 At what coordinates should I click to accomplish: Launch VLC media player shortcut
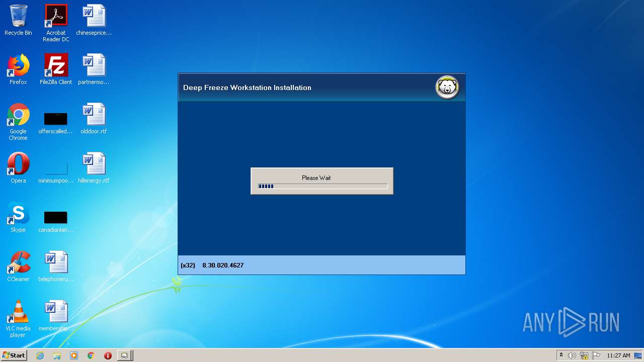click(18, 319)
